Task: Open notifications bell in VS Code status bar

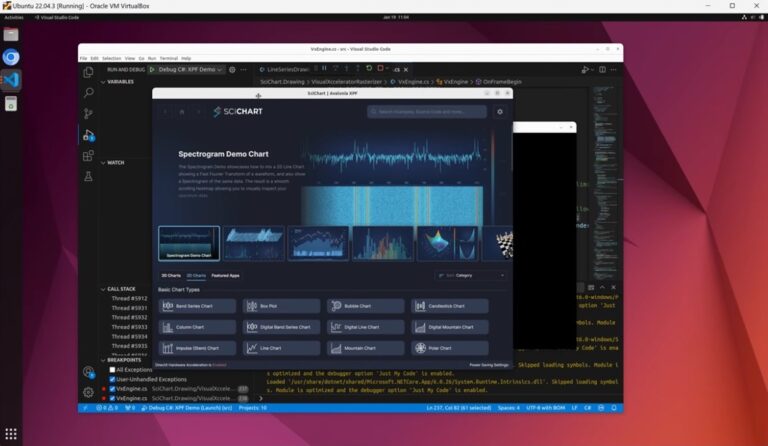Action: point(614,408)
